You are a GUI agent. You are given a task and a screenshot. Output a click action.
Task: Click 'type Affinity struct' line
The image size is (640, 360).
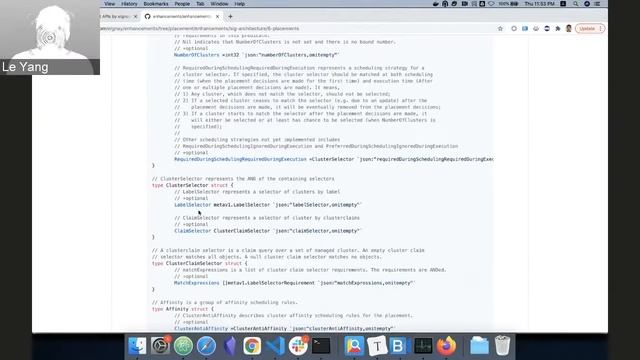(182, 309)
